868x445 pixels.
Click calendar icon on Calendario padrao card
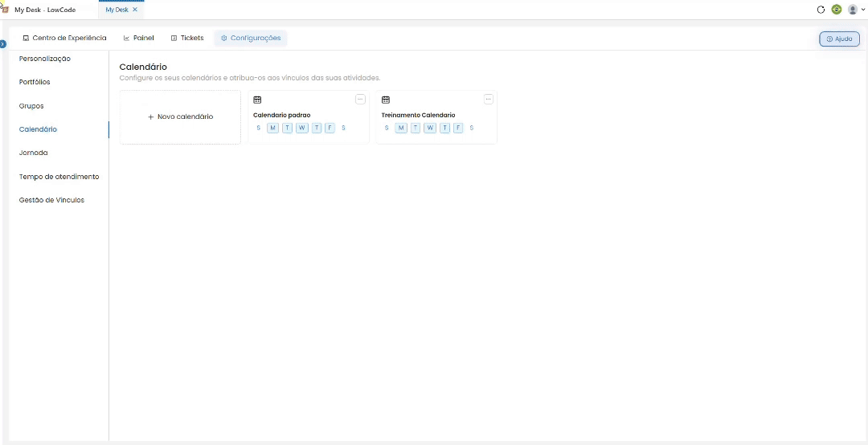[x=257, y=100]
